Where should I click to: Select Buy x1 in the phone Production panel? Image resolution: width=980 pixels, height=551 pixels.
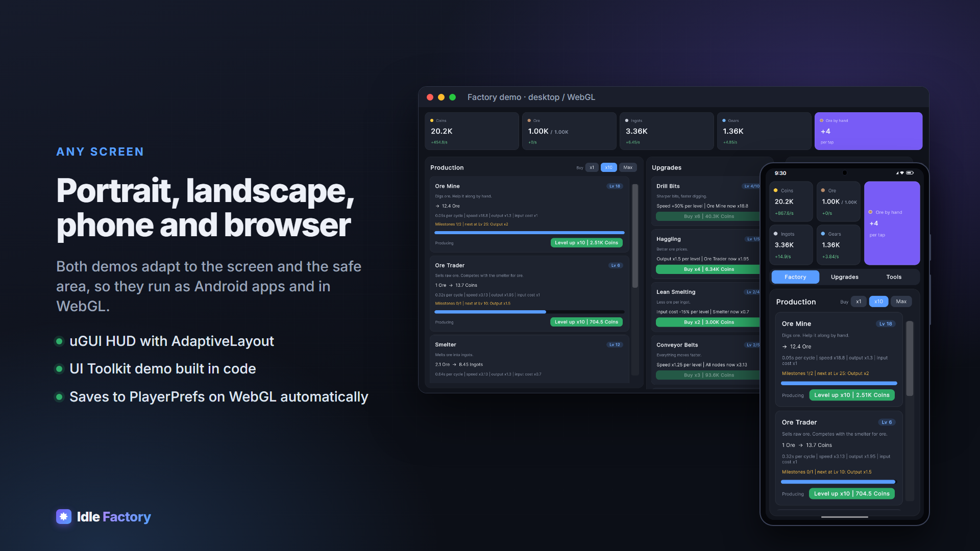(x=859, y=302)
